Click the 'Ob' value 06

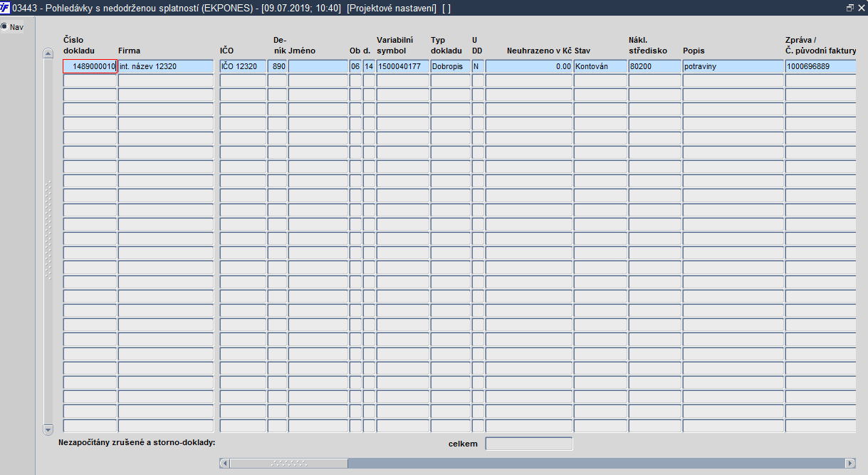click(x=355, y=66)
